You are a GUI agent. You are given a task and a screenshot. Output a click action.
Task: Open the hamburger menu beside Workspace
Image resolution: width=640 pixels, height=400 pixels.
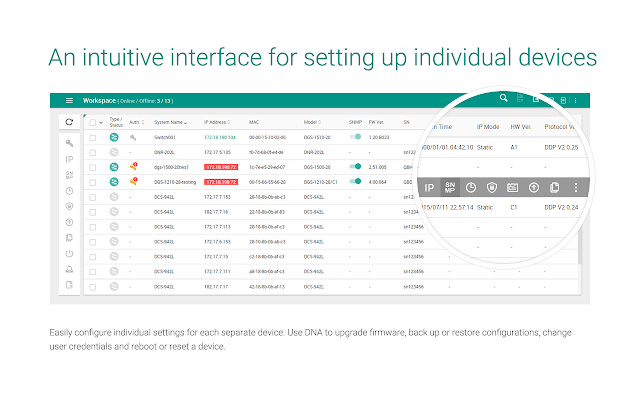[69, 100]
